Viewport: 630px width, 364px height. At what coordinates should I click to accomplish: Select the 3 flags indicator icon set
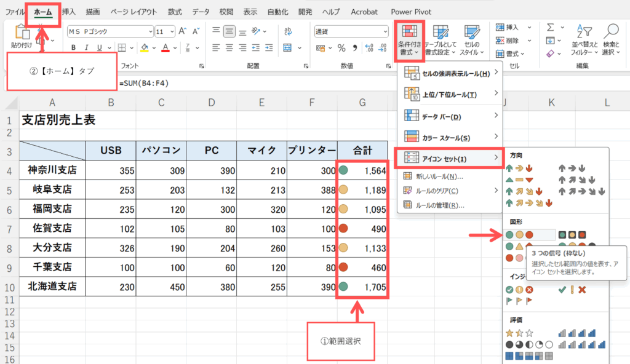(x=519, y=301)
